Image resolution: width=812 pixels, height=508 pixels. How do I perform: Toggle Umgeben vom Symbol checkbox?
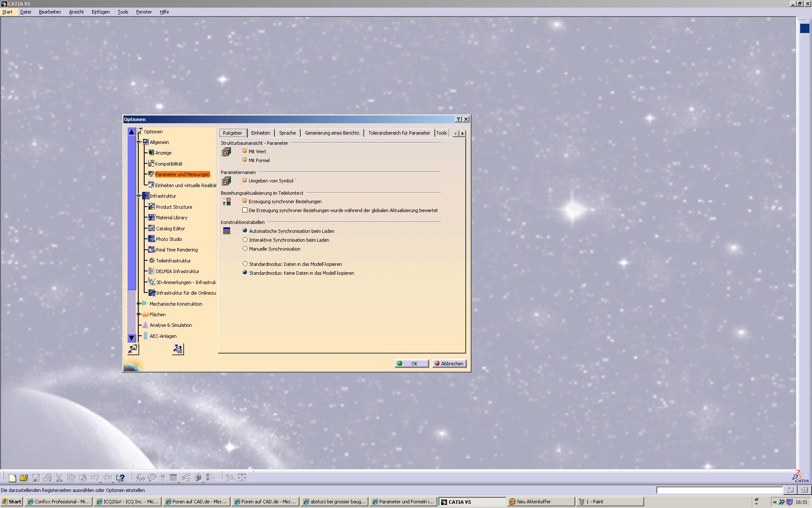(244, 180)
